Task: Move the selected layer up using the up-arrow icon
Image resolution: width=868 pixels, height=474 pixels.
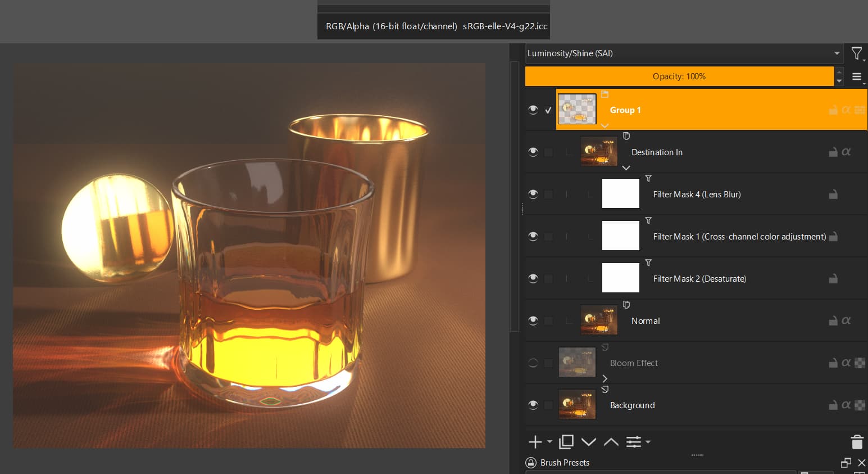Action: [x=611, y=442]
